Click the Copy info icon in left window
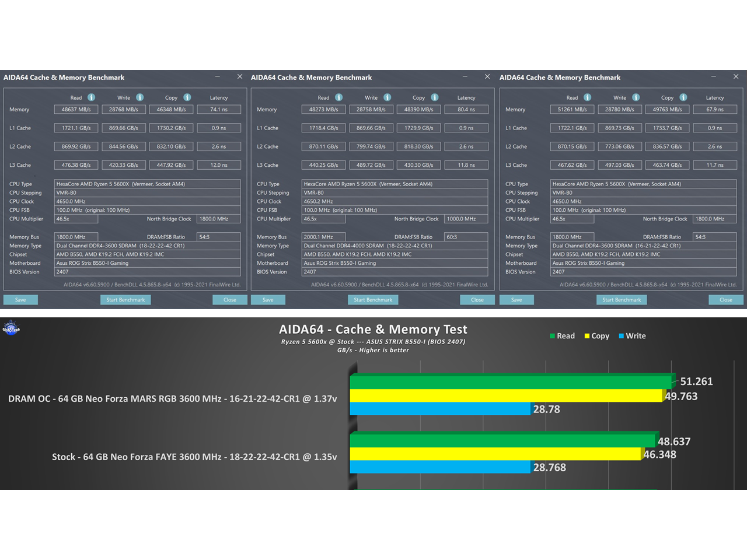This screenshot has height=560, width=747. 187,97
